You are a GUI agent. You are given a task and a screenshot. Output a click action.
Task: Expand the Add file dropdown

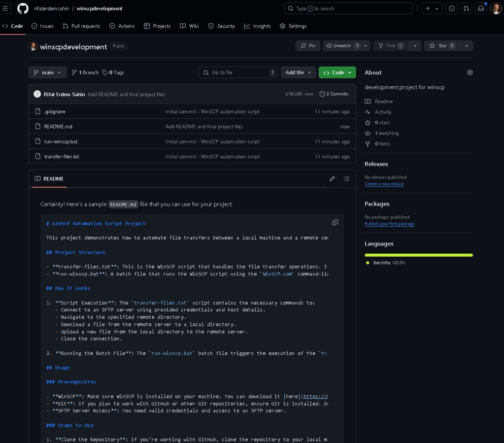tap(298, 72)
